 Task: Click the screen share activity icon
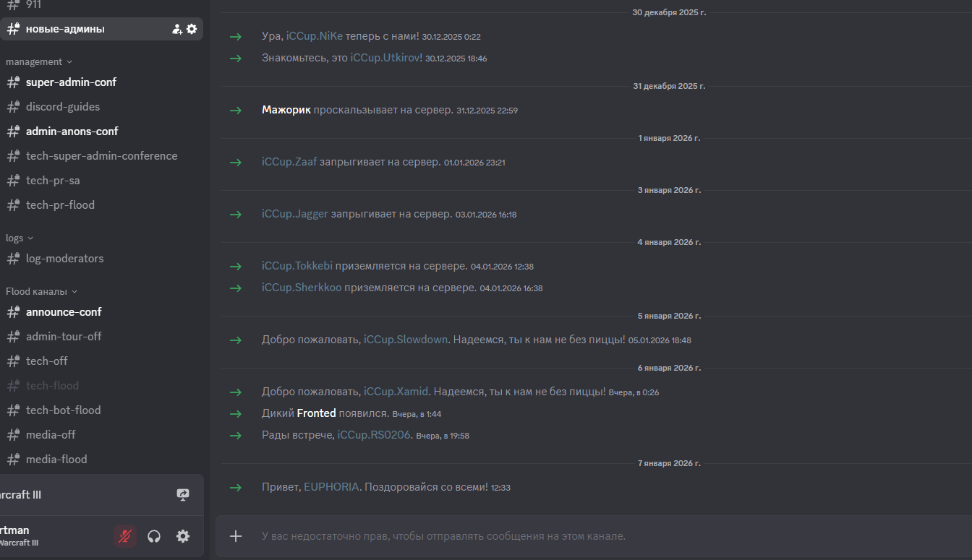(x=183, y=495)
